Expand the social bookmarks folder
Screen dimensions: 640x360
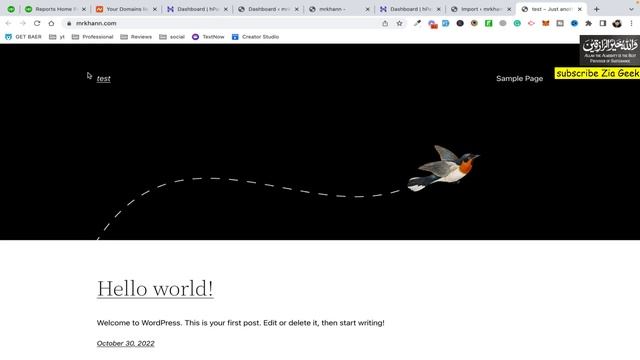[172, 37]
